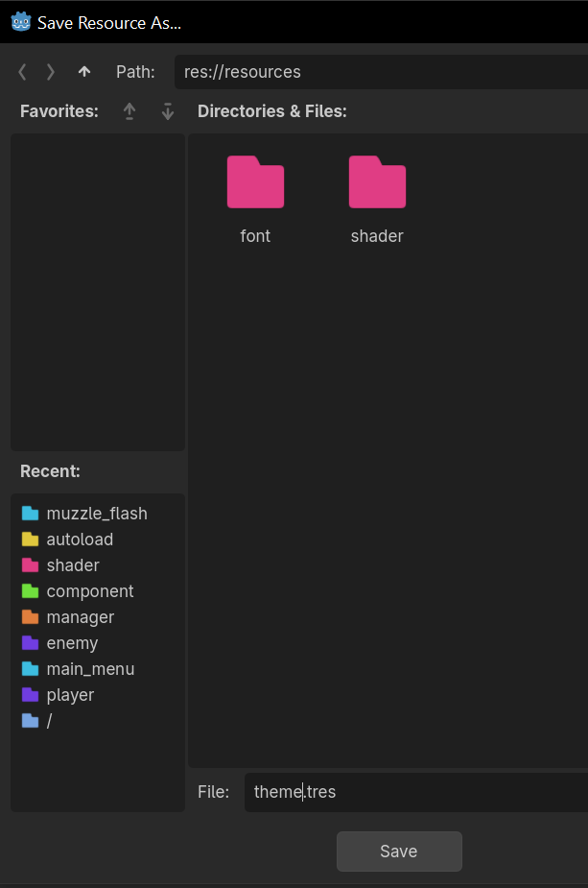Move favorite down arrow icon

(x=168, y=111)
